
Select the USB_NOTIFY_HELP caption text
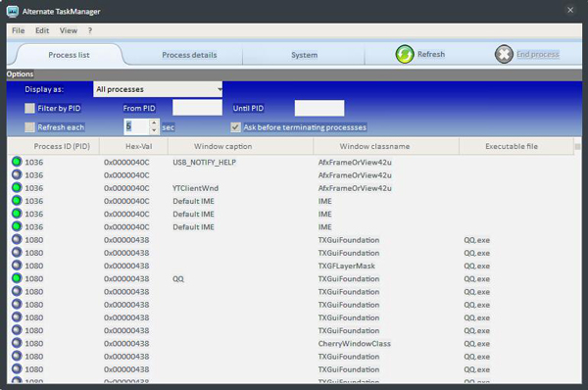[x=205, y=163]
